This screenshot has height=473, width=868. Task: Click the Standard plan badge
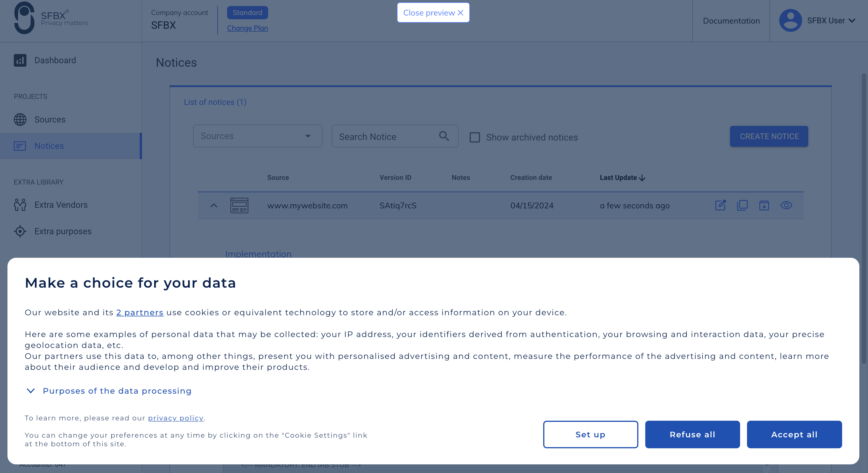tap(247, 12)
